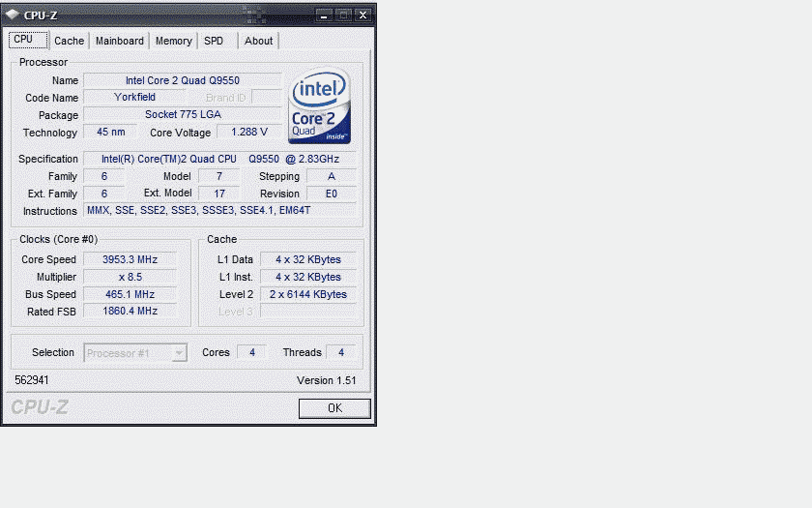The image size is (812, 508).
Task: Click the L1 Data value 4 x 32 KBytes
Action: click(x=308, y=259)
